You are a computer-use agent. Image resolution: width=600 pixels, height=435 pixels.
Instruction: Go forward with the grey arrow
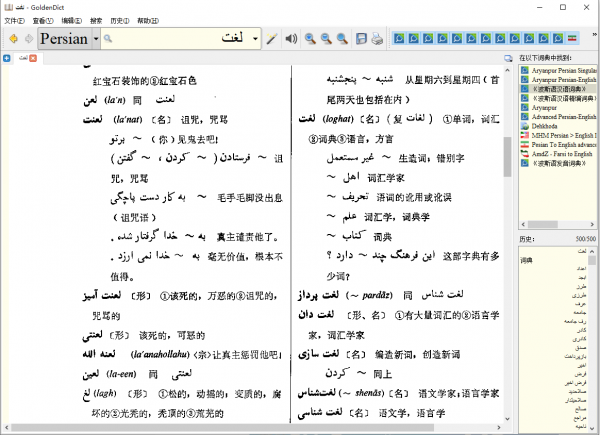tap(29, 39)
